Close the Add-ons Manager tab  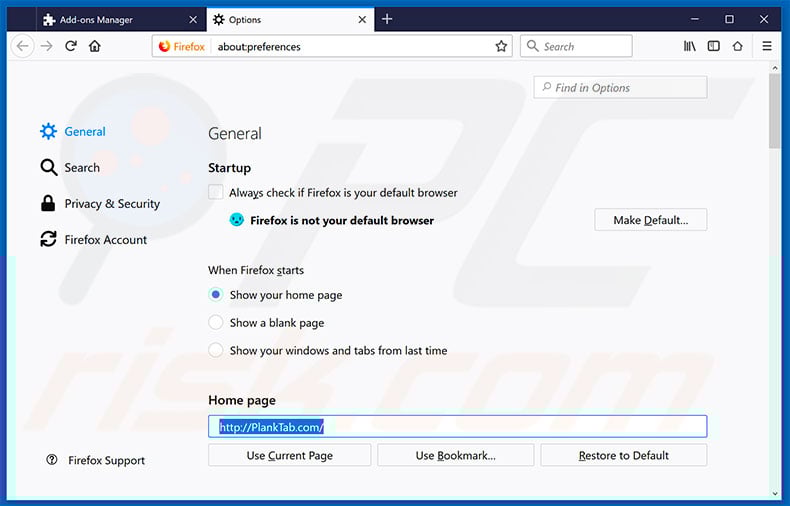tap(193, 20)
